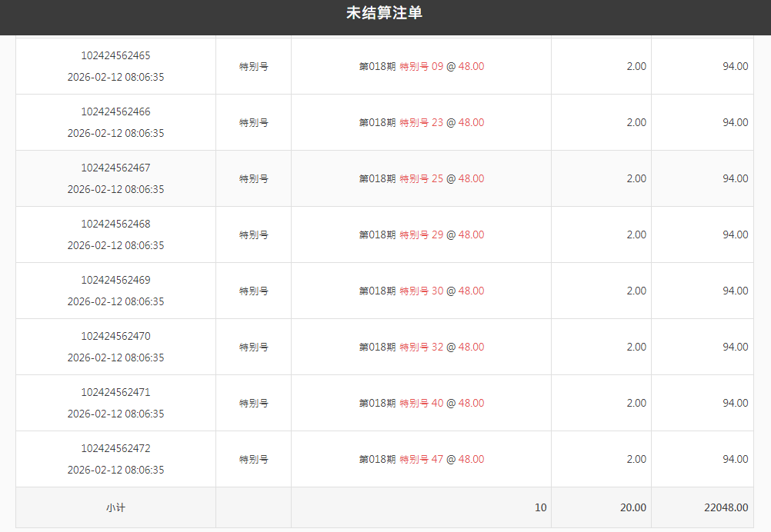This screenshot has height=532, width=771.
Task: Select order number 102424562467
Action: tap(115, 168)
